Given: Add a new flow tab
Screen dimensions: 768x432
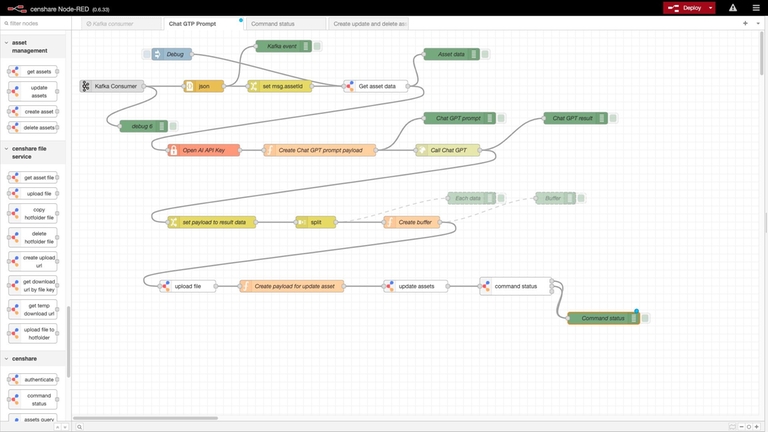Looking at the screenshot, I should click(745, 24).
